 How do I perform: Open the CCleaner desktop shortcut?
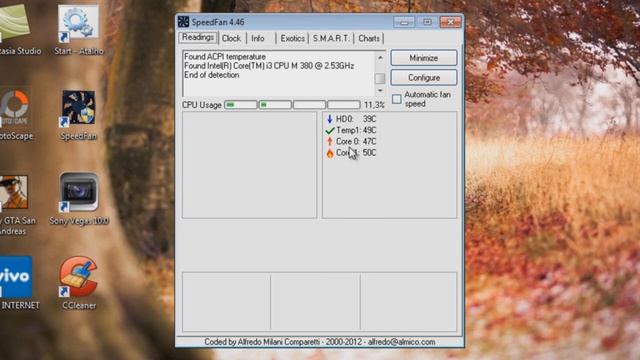coord(78,276)
